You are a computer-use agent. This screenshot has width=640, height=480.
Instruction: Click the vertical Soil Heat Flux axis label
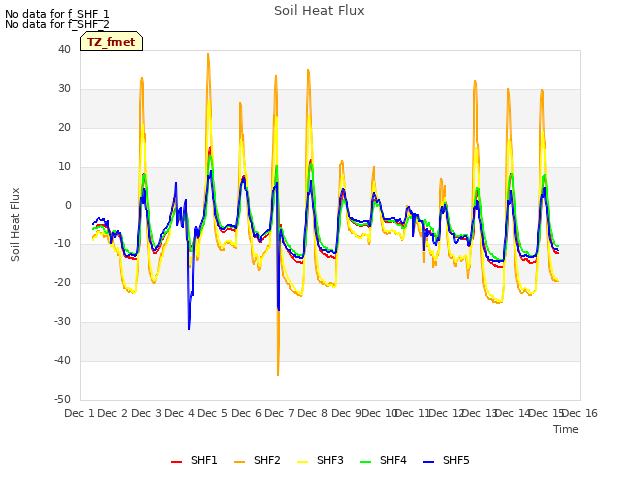coord(15,224)
